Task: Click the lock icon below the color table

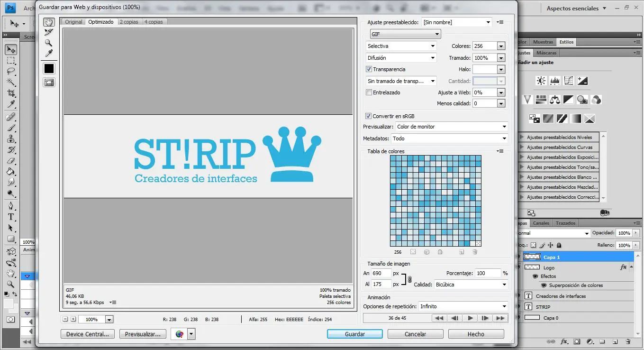Action: coord(440,252)
